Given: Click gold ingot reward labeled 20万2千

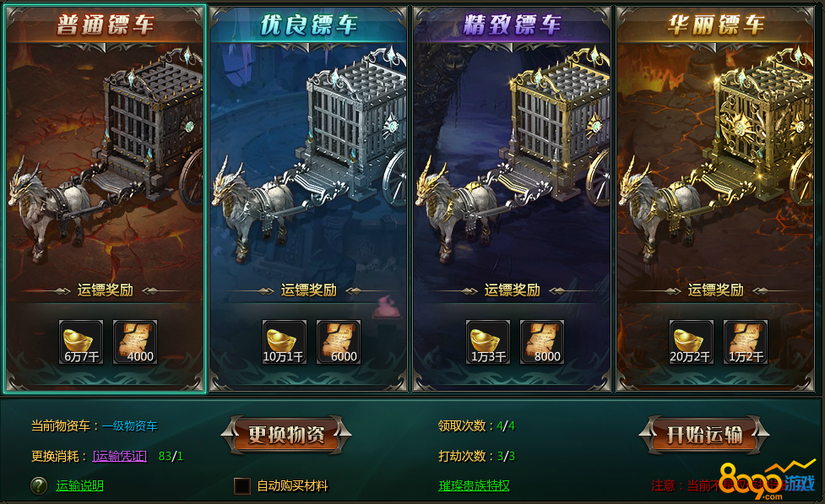Looking at the screenshot, I should [692, 342].
